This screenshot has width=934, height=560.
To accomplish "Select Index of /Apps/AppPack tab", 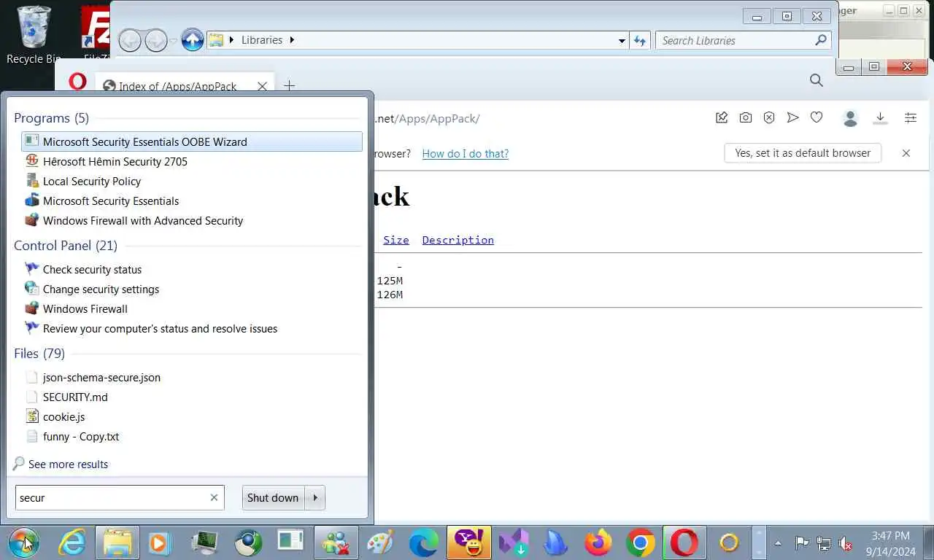I will click(177, 86).
